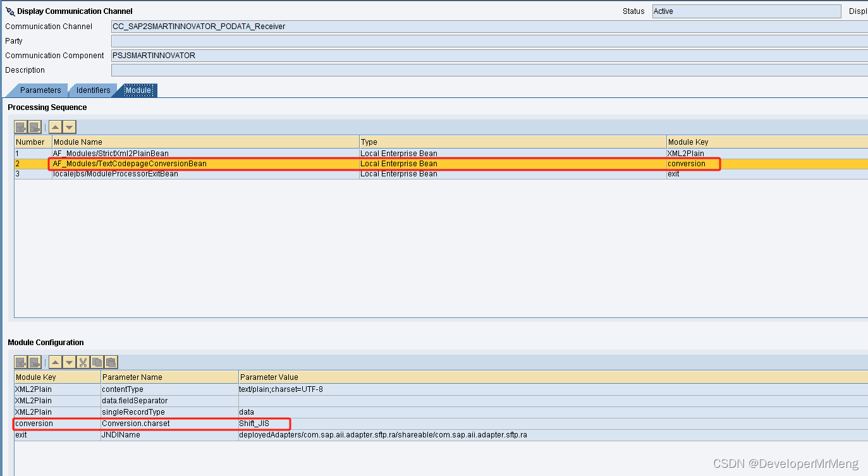868x476 pixels.
Task: Switch to the Identifiers tab
Action: [92, 90]
